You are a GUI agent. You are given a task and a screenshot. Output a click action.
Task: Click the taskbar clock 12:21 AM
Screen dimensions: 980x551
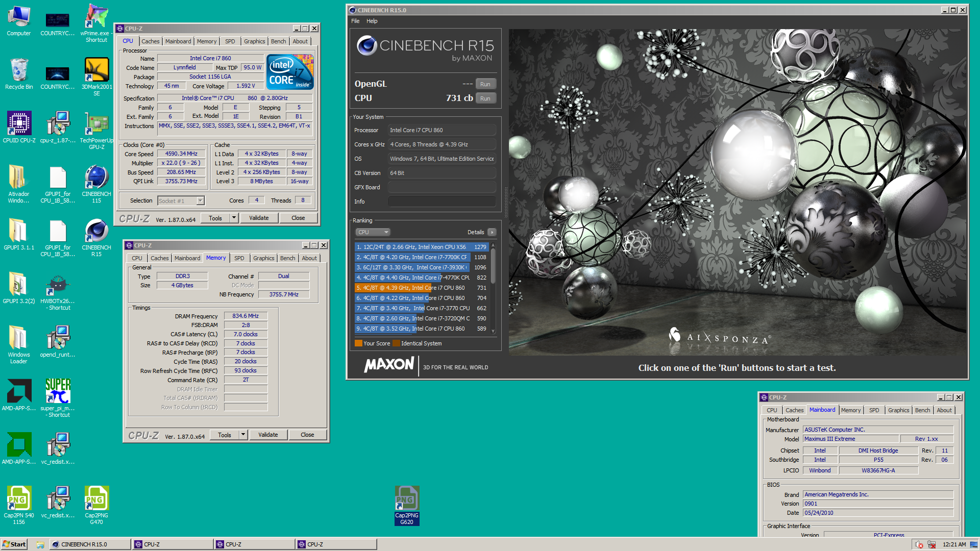954,544
